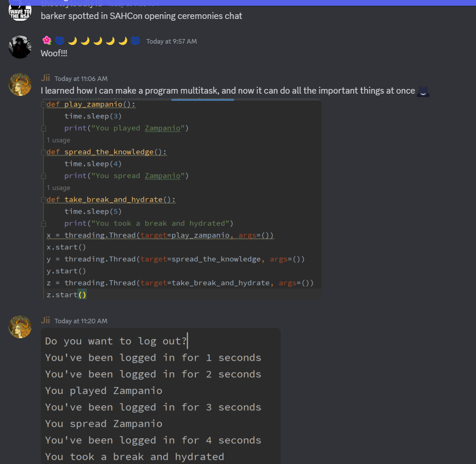
Task: Click the emoji ending Jii's multitask message
Action: (423, 91)
